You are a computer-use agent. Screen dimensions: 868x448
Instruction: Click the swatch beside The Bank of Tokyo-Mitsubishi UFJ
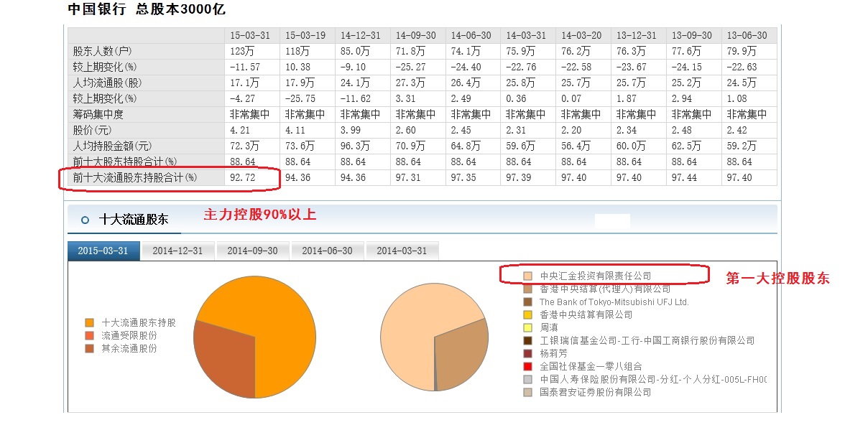coord(528,302)
